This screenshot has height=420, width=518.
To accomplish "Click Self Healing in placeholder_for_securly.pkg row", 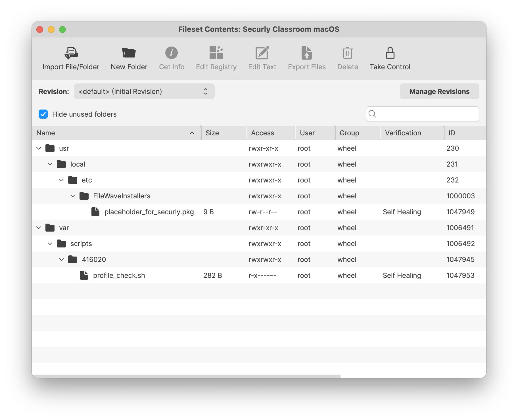I will 402,212.
